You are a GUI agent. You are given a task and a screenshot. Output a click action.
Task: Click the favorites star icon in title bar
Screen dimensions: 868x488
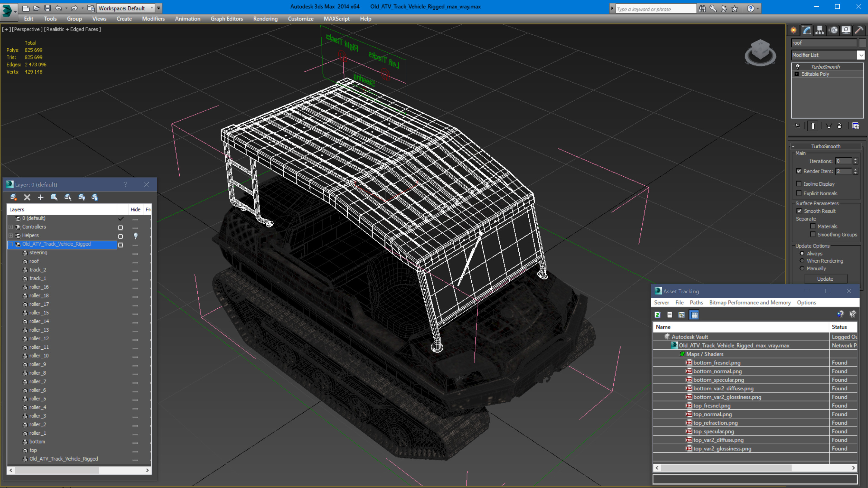pos(735,9)
